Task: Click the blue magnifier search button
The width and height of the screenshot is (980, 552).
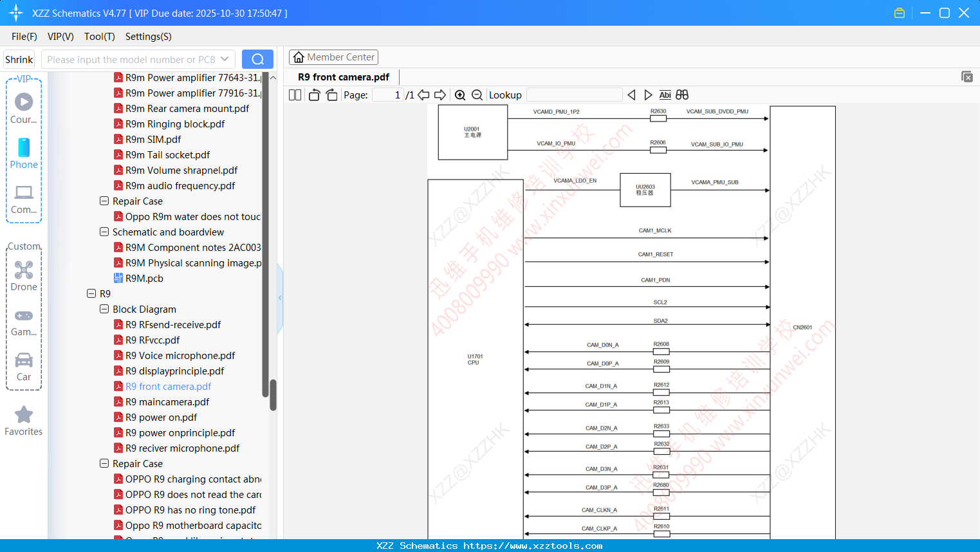Action: click(x=257, y=59)
